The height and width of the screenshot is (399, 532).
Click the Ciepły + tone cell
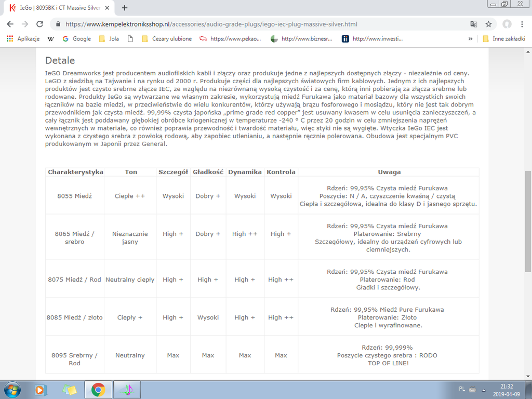[130, 317]
